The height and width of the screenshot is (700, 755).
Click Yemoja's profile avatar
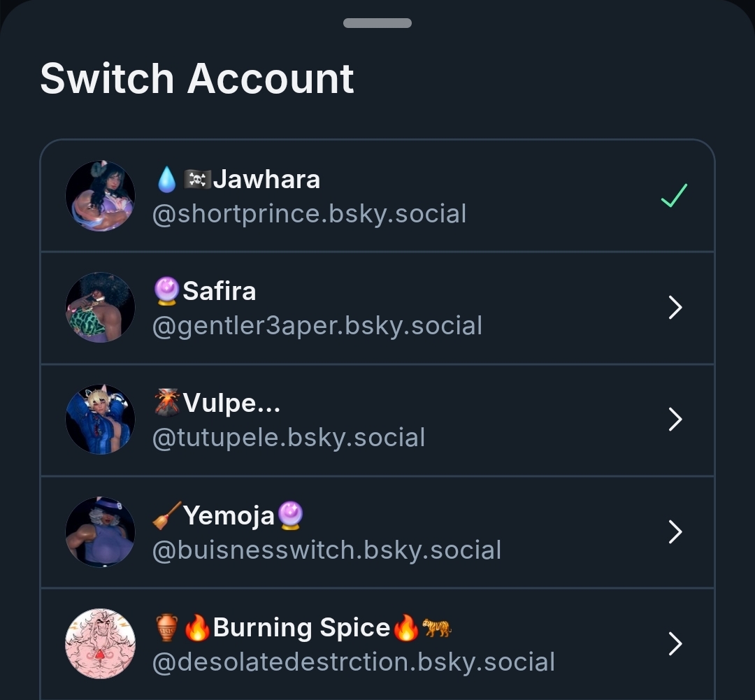click(100, 531)
